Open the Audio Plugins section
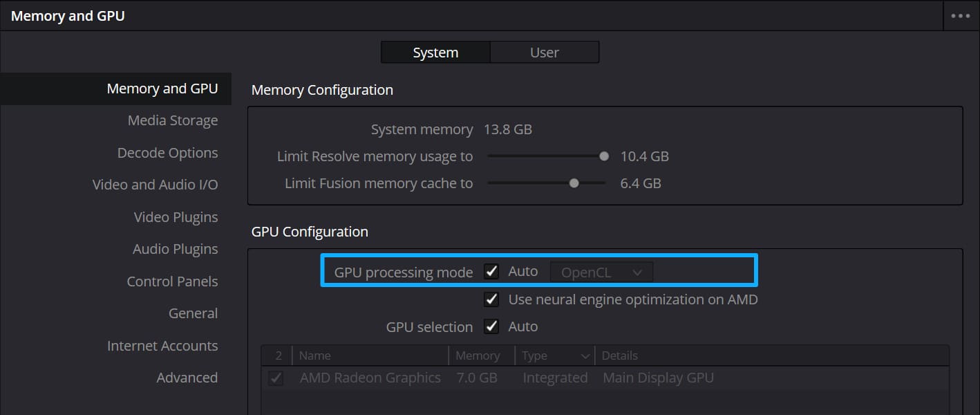Image resolution: width=980 pixels, height=415 pixels. pos(176,248)
